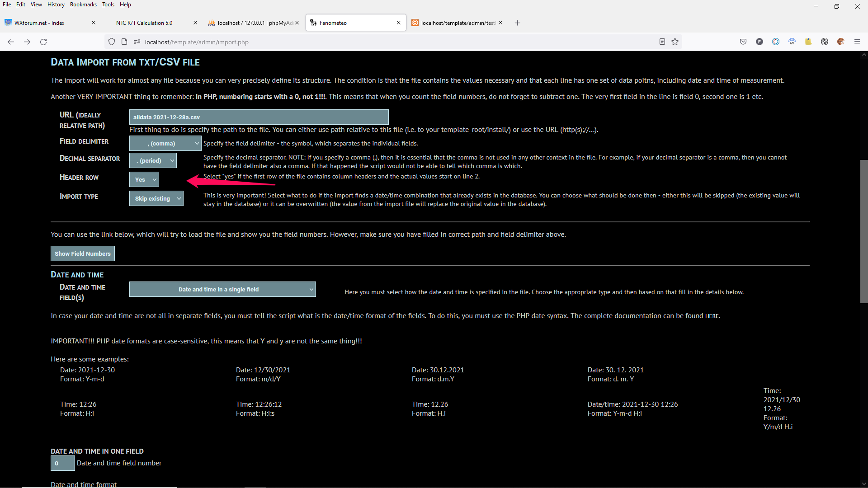Toggle reader view icon

pyautogui.click(x=662, y=42)
